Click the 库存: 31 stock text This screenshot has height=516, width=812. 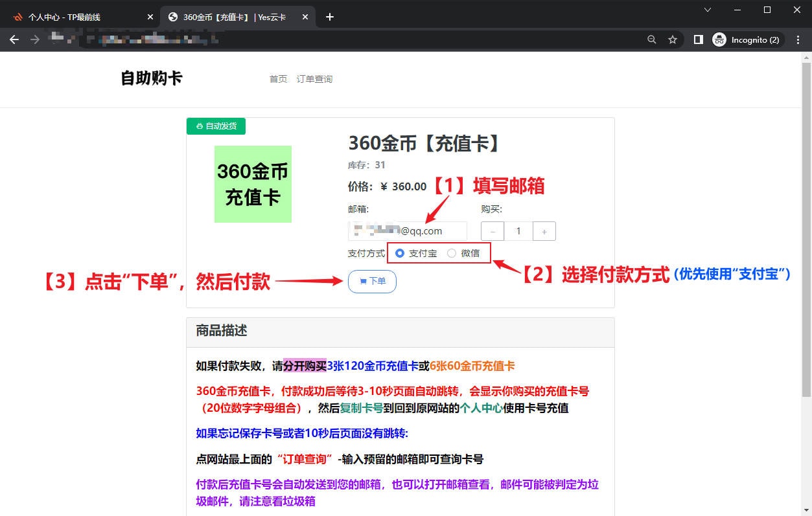coord(367,165)
